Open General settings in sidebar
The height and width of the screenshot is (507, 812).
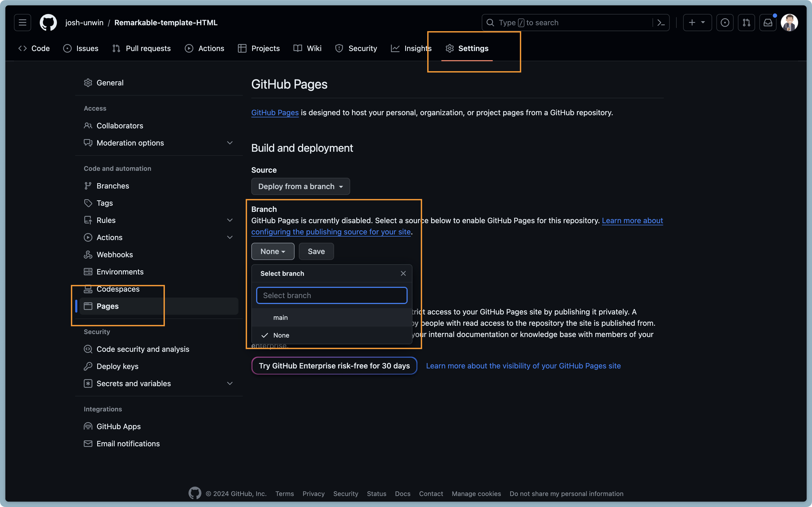159,83
